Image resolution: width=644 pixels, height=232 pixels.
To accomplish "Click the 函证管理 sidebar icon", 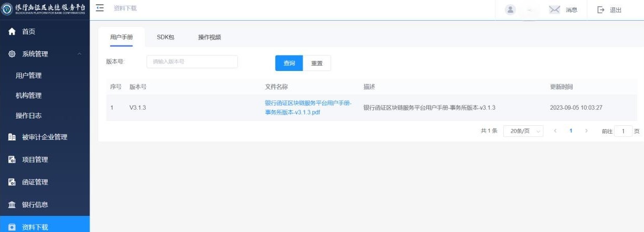I will click(x=12, y=182).
